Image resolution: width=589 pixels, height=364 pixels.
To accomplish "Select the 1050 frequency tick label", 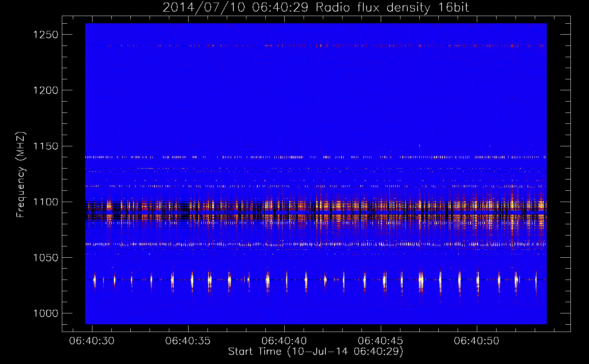I will (46, 258).
